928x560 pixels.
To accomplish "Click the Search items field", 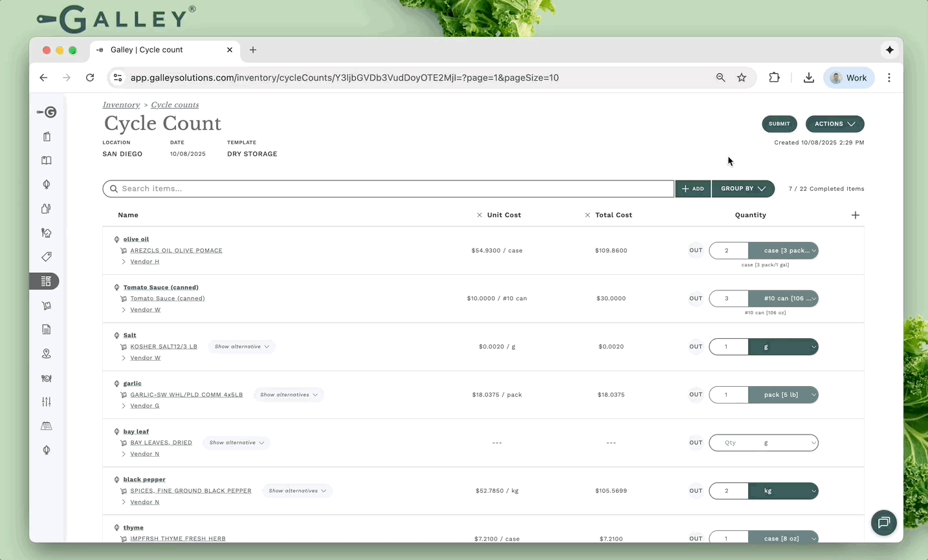I will pos(388,189).
